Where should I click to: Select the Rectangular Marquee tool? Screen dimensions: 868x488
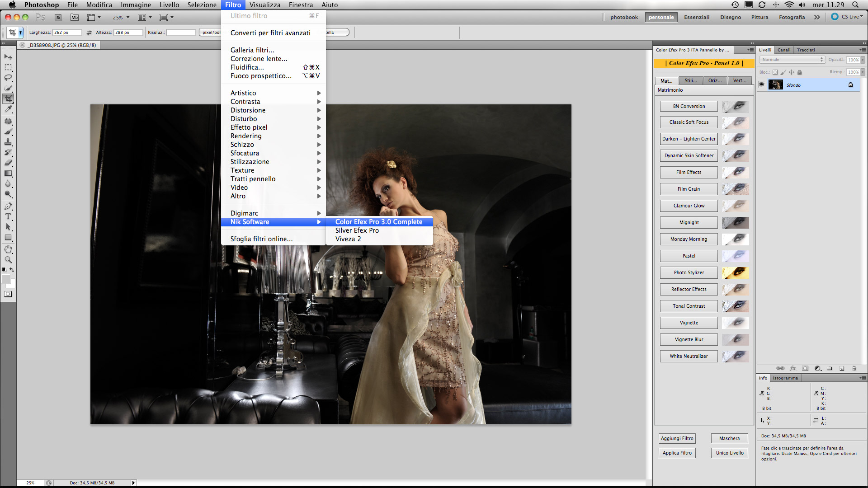pyautogui.click(x=8, y=67)
